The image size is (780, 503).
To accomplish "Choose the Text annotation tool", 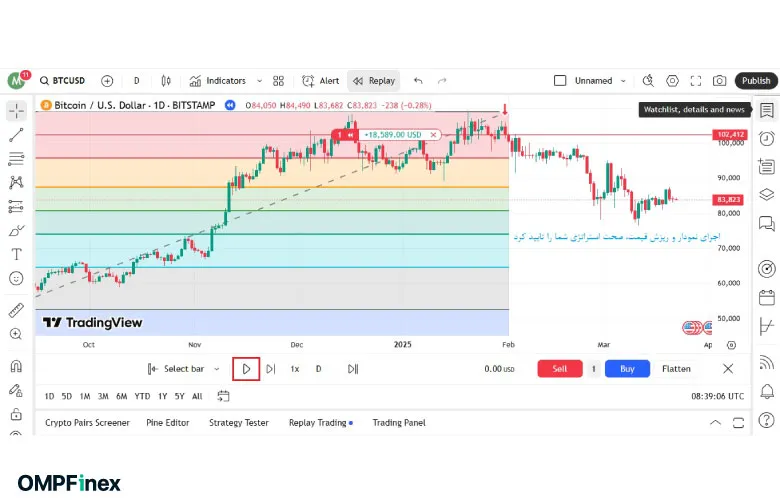I will (16, 254).
